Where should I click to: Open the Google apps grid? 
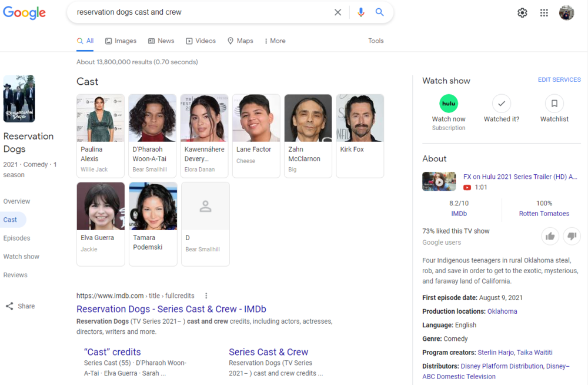click(544, 13)
